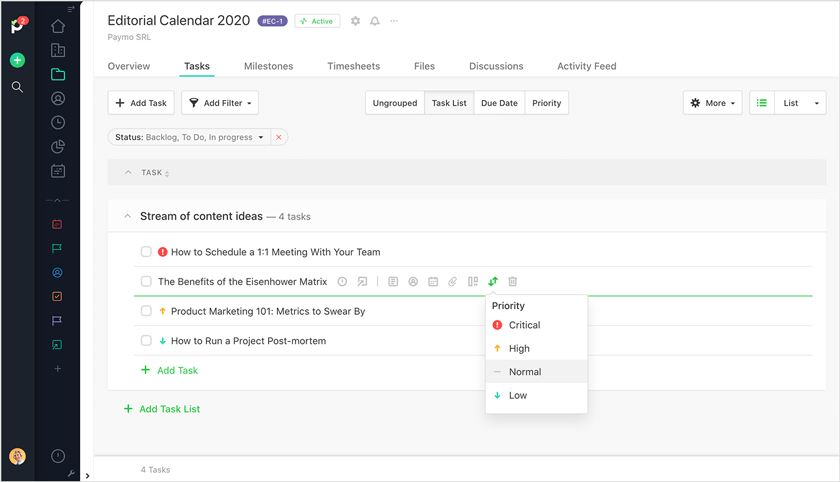Viewport: 840px width, 482px height.
Task: Open the Timesheets clock icon in sidebar
Action: tap(58, 123)
